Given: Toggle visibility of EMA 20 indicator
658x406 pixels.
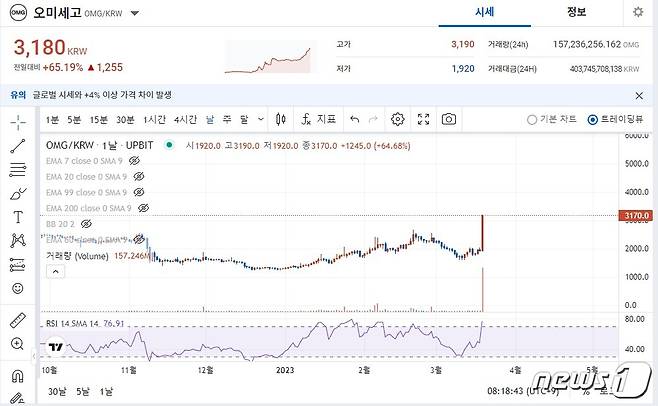Looking at the screenshot, I should pyautogui.click(x=139, y=177).
